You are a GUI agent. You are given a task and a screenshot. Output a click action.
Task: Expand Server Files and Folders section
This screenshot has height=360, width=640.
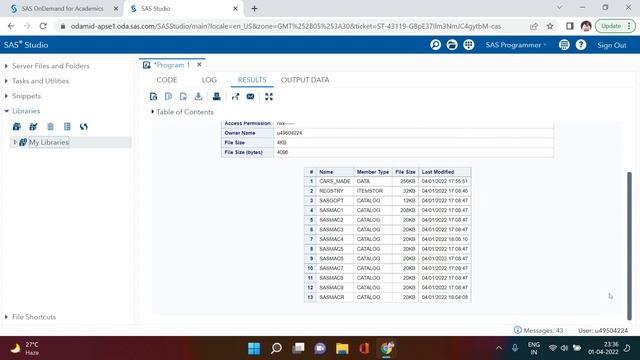click(x=6, y=66)
